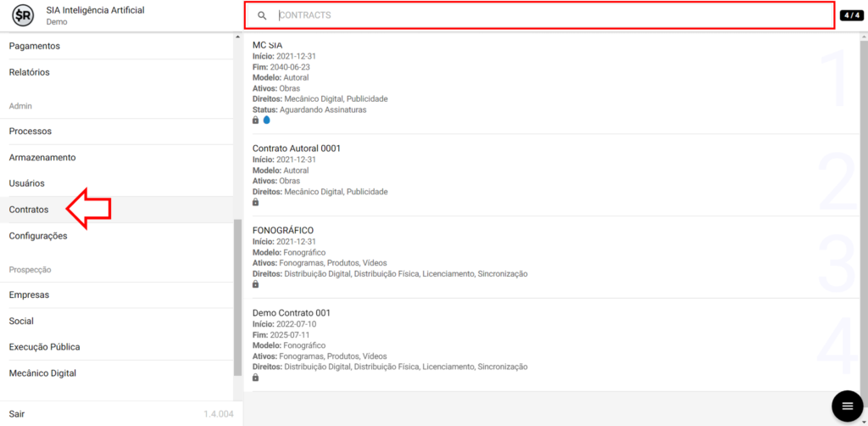Click lock icon under FONOGRÁFICO contract

256,284
